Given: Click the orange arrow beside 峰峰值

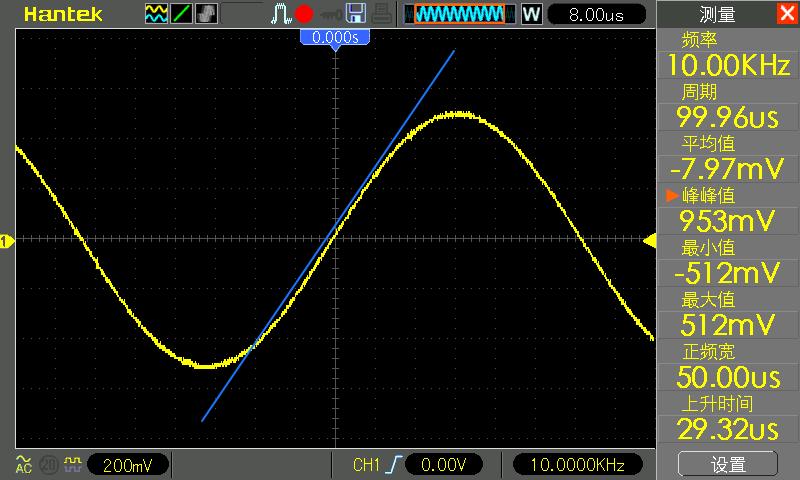Looking at the screenshot, I should click(x=671, y=195).
